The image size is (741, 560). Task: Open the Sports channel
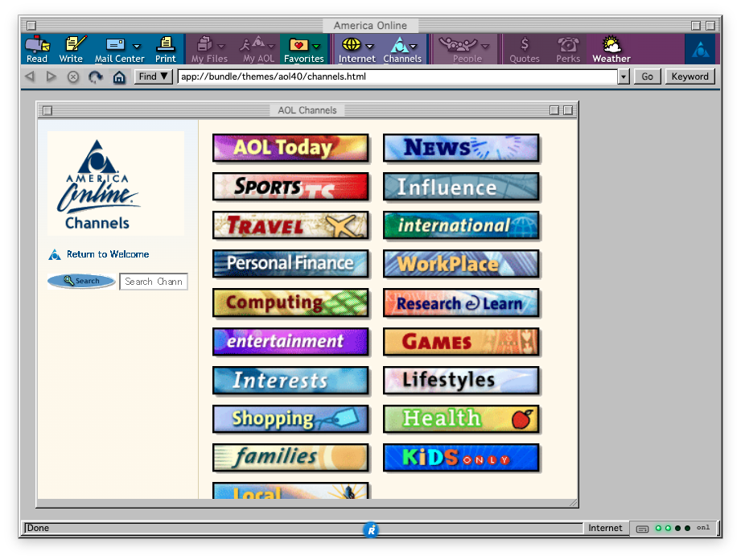pyautogui.click(x=290, y=187)
